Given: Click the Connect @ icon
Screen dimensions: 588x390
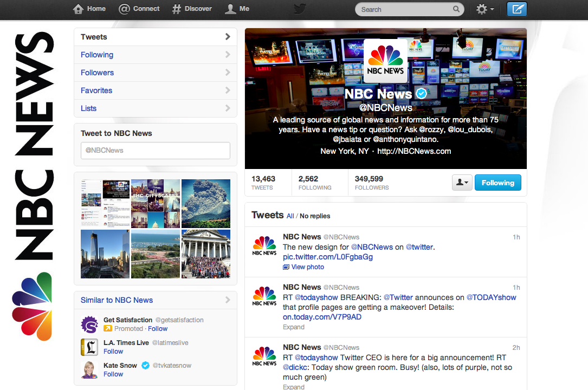Looking at the screenshot, I should (x=124, y=9).
